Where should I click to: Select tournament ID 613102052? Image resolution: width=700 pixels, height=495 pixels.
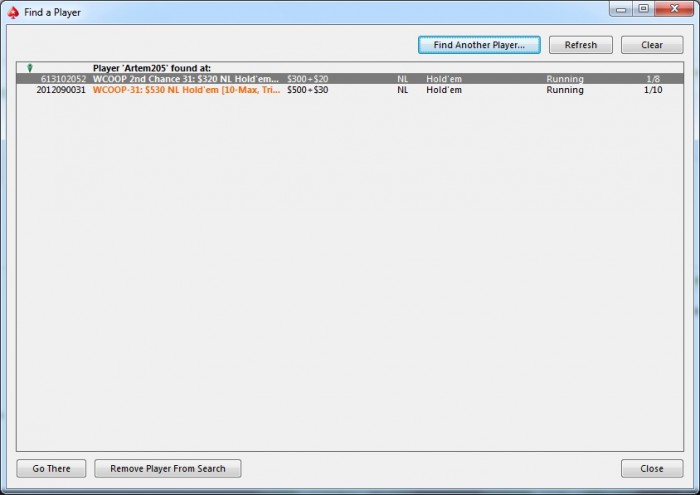(x=63, y=79)
